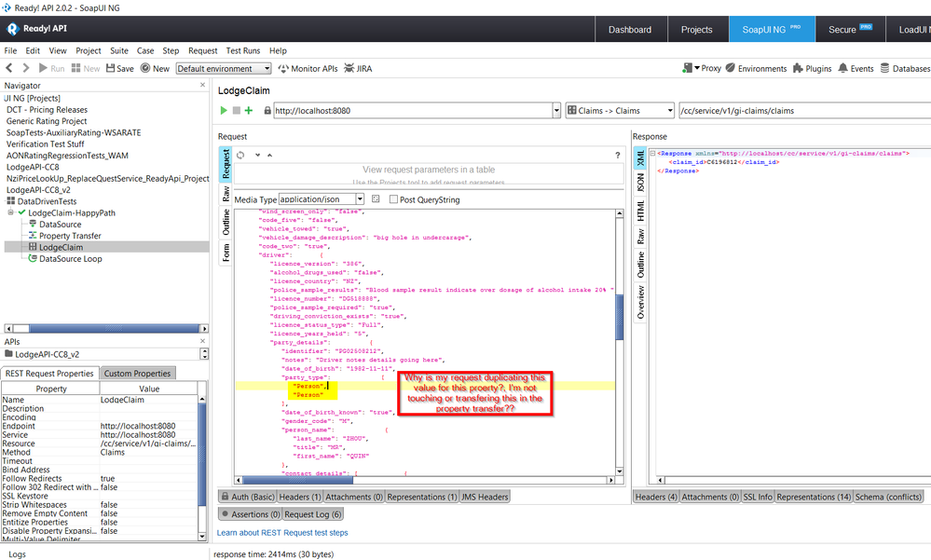This screenshot has height=560, width=931.
Task: Show the JSON response view tab
Action: pos(640,183)
